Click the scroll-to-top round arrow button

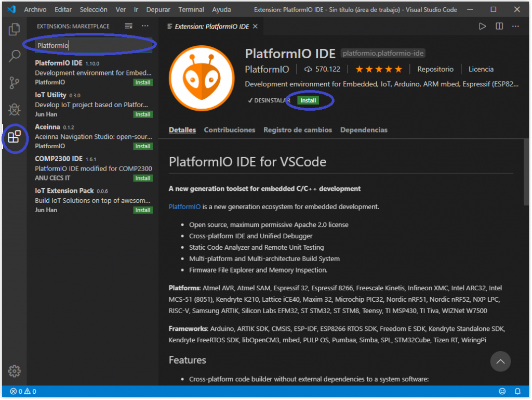(500, 361)
